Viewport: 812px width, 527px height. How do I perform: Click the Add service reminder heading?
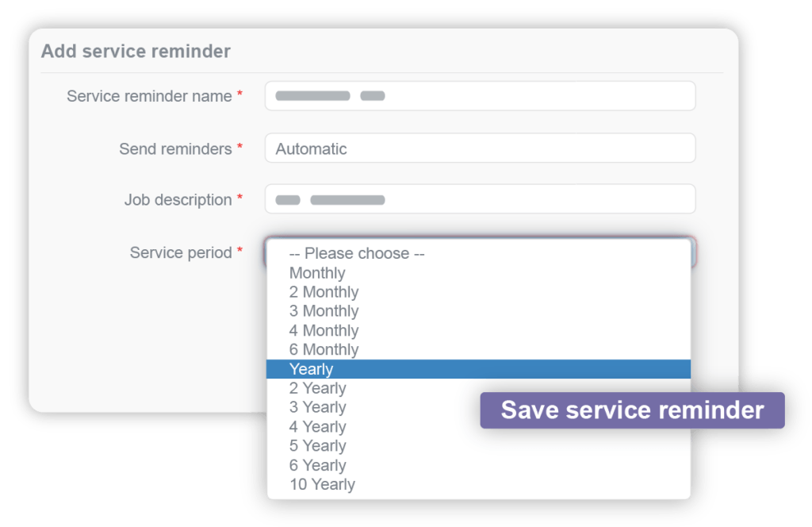tap(135, 51)
